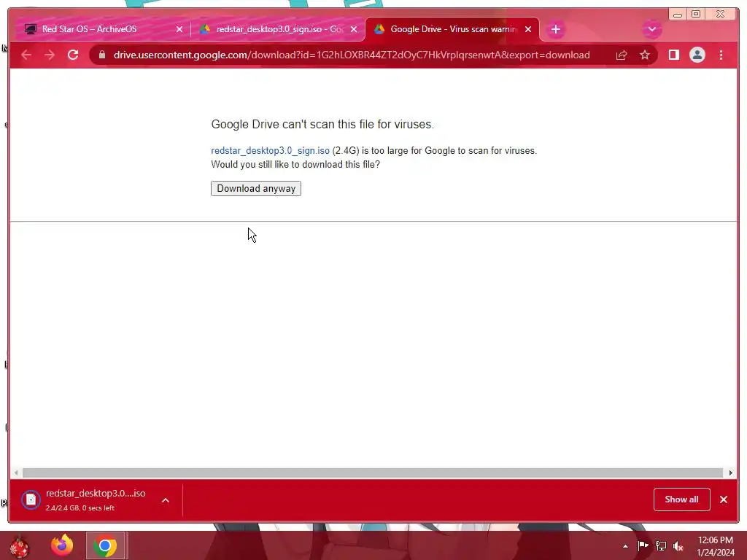The width and height of the screenshot is (747, 560).
Task: Click the Download anyway button
Action: [256, 189]
